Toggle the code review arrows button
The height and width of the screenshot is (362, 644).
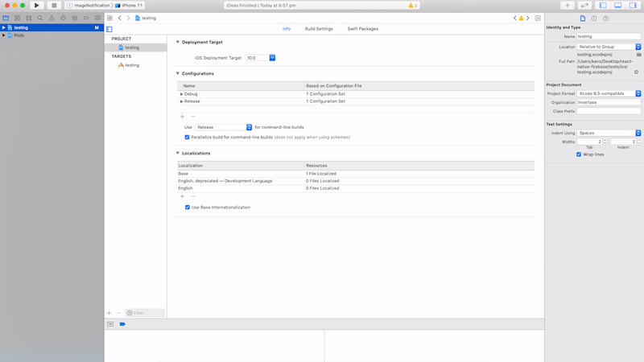click(584, 6)
